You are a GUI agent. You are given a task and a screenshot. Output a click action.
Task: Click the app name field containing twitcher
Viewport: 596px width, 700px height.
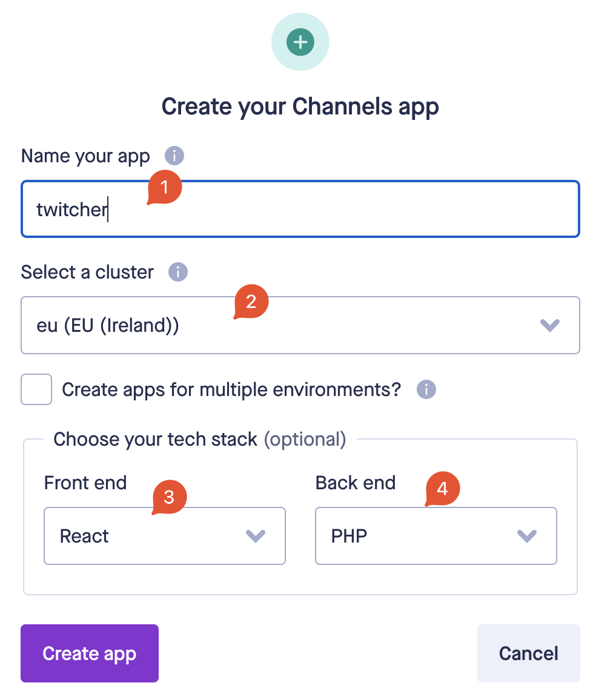click(x=339, y=210)
